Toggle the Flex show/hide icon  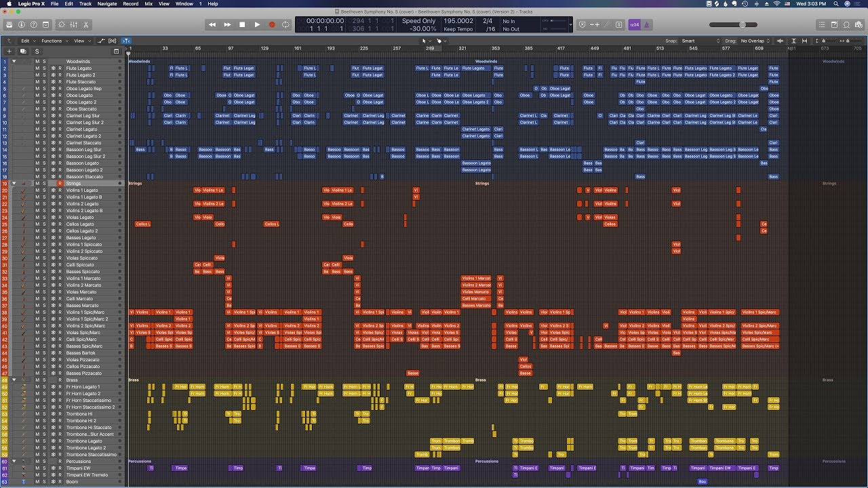112,41
